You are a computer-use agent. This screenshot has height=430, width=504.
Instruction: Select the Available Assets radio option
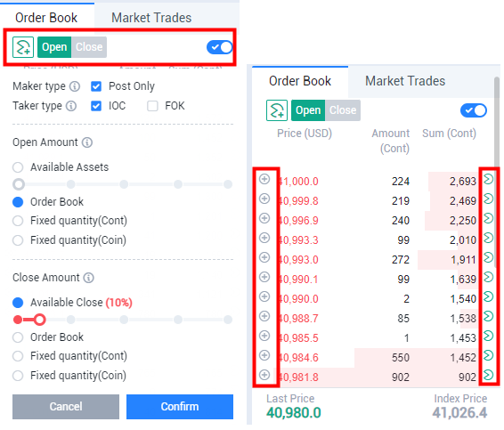(18, 167)
